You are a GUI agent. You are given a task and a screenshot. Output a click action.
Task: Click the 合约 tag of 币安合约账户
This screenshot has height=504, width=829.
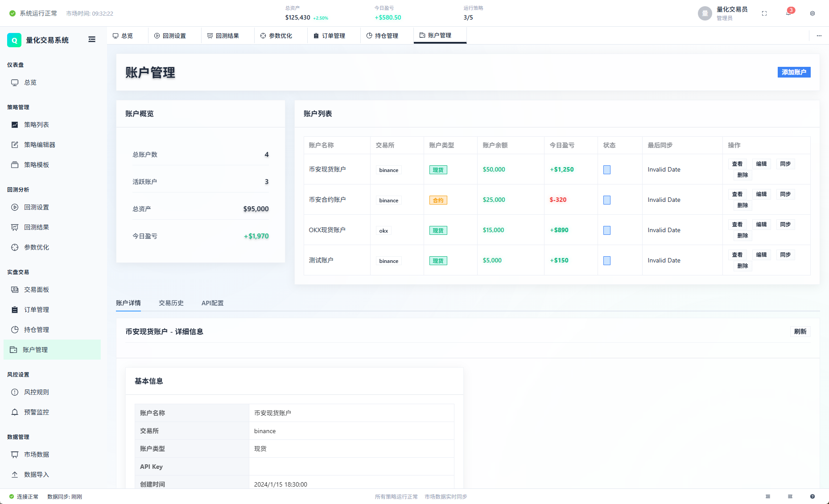438,200
